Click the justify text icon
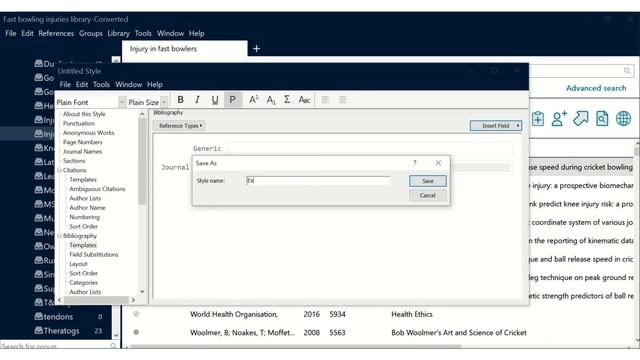This screenshot has height=360, width=640. click(x=343, y=100)
